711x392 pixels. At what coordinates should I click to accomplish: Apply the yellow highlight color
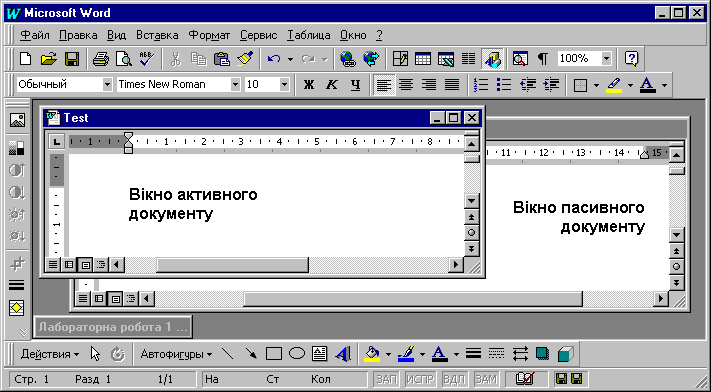(614, 84)
